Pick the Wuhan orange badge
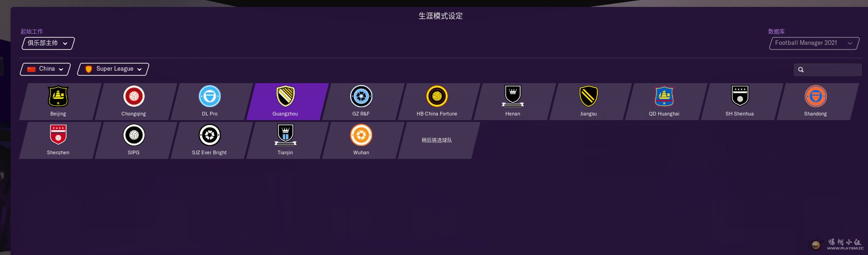The width and height of the screenshot is (868, 255). 361,135
